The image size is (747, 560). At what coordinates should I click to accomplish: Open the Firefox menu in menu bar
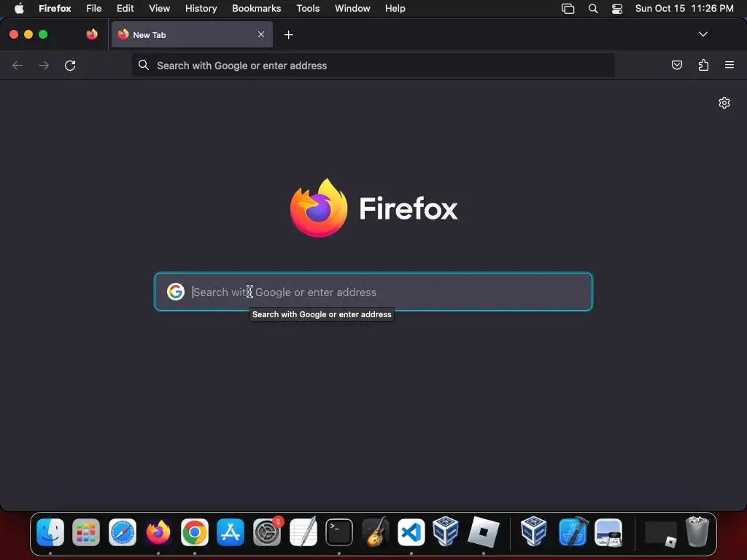click(55, 8)
